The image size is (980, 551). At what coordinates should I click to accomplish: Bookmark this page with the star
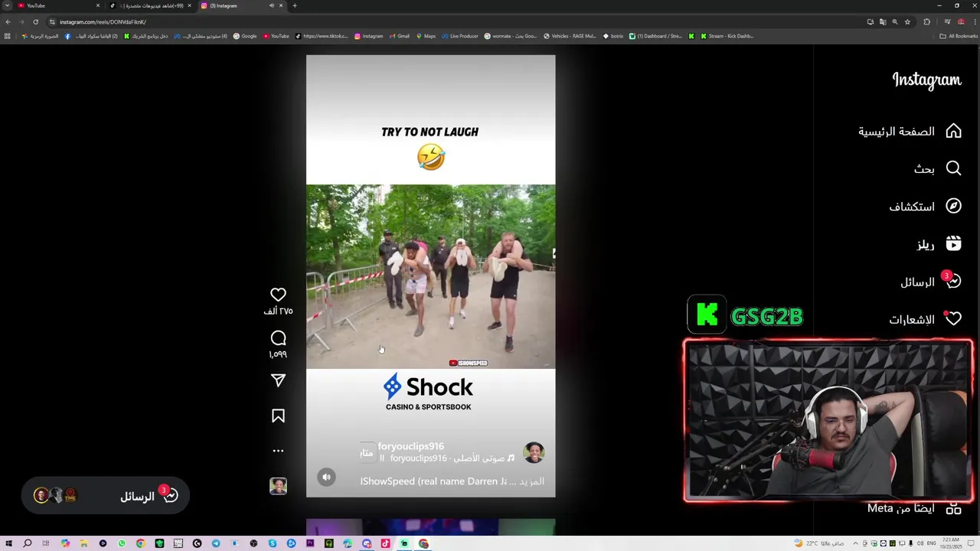pyautogui.click(x=907, y=21)
